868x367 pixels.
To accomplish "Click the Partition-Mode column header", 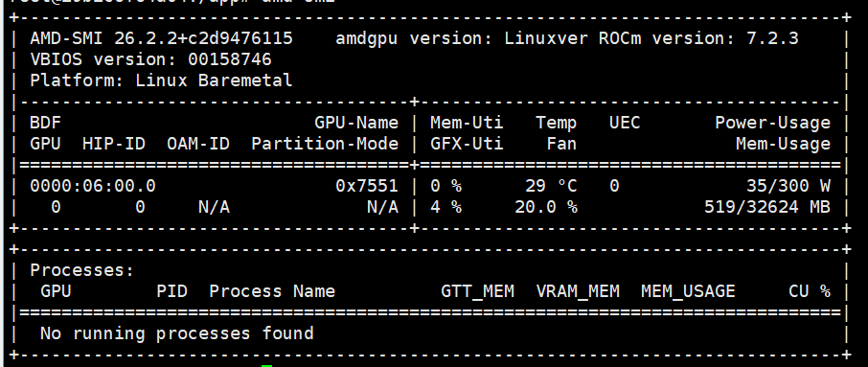I will 325,144.
